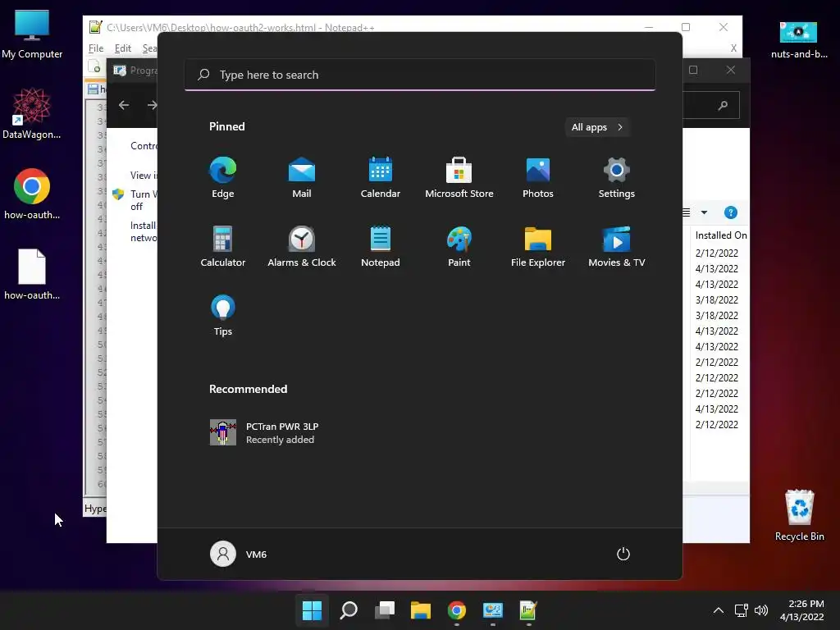The width and height of the screenshot is (840, 630).
Task: Open the Tips app
Action: (223, 316)
